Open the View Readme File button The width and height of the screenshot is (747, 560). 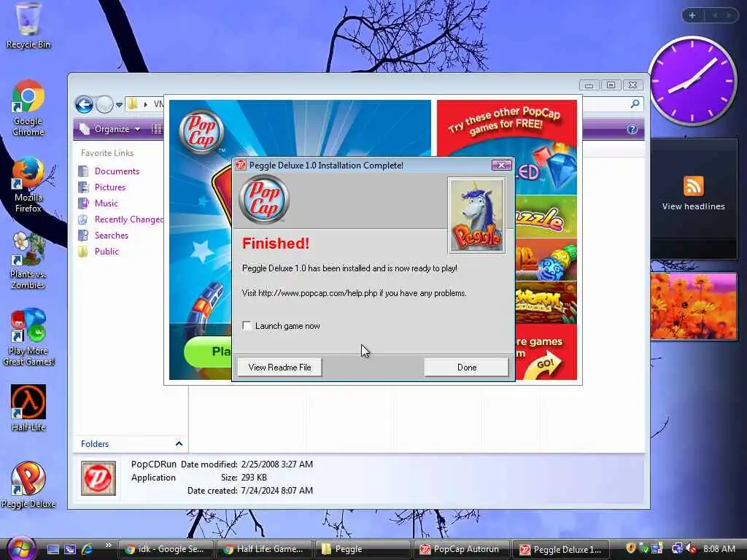coord(279,367)
